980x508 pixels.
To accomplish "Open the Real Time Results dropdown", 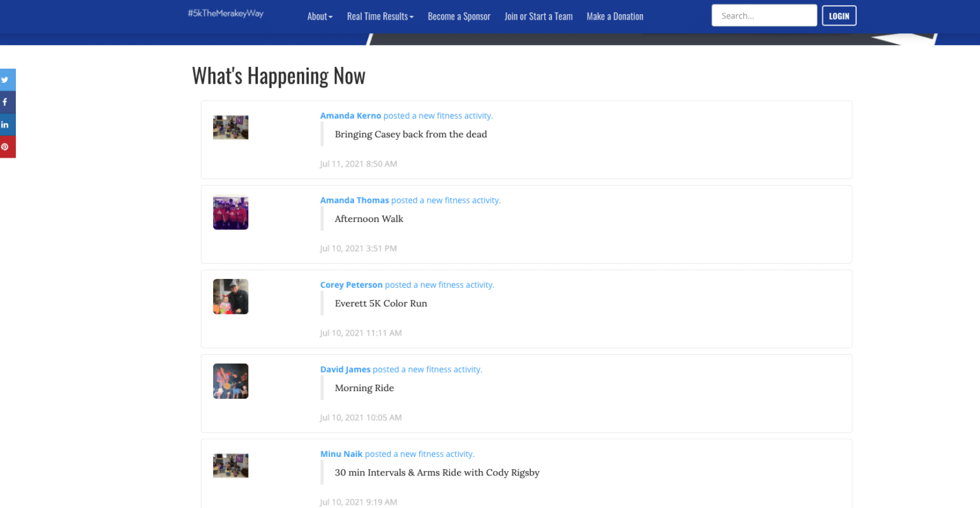I will 380,17.
